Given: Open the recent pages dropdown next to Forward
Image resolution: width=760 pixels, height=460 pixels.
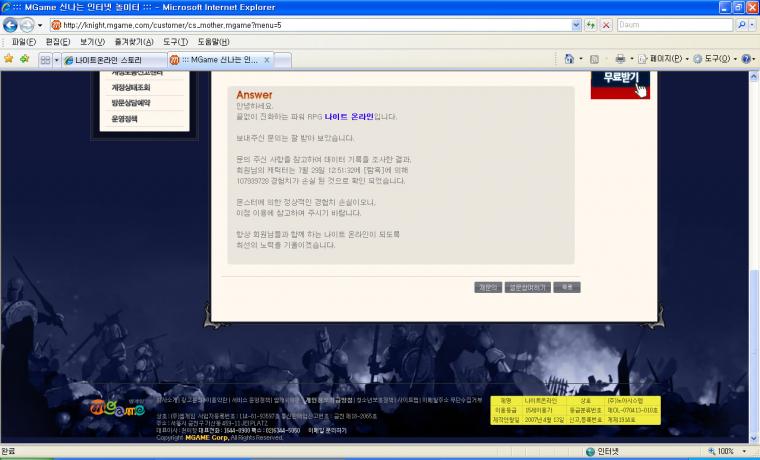Looking at the screenshot, I should (40, 25).
